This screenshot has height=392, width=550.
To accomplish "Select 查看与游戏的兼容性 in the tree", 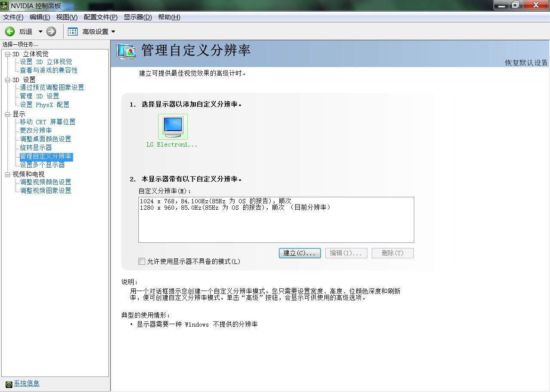I will 49,70.
